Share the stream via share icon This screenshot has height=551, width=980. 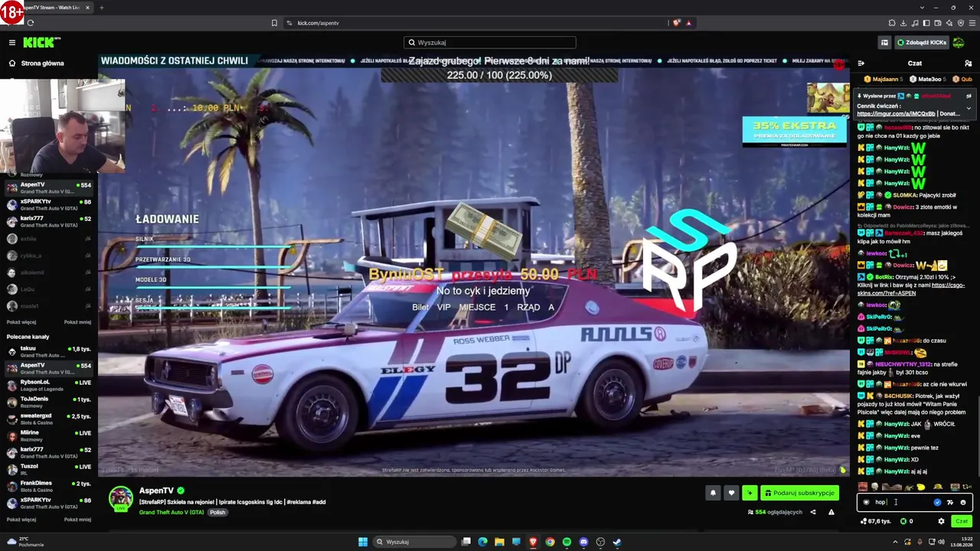813,512
